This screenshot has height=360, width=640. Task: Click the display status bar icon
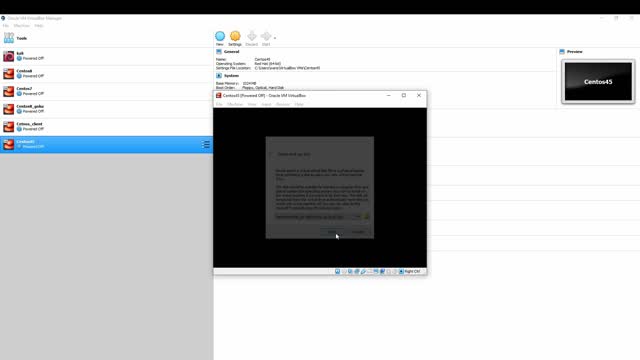coord(376,271)
